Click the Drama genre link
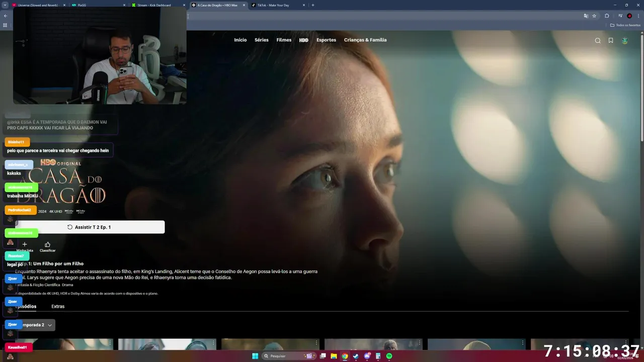Image resolution: width=644 pixels, height=362 pixels. [x=67, y=285]
